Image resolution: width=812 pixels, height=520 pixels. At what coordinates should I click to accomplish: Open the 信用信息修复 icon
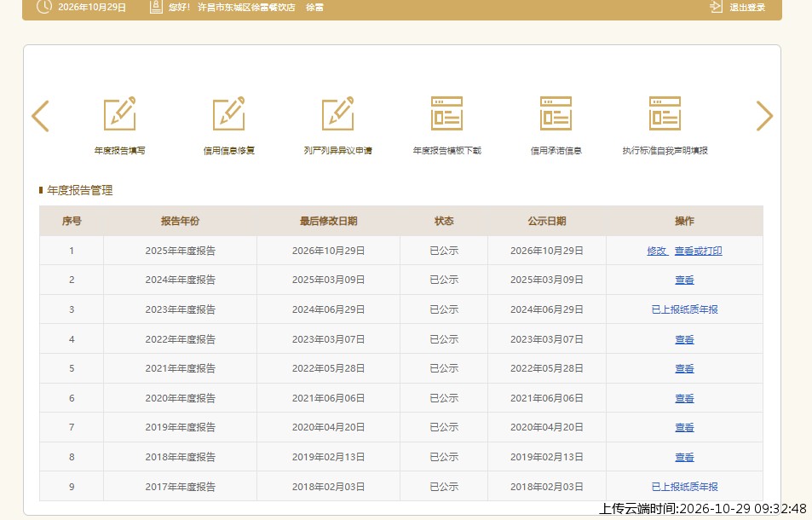[x=229, y=113]
